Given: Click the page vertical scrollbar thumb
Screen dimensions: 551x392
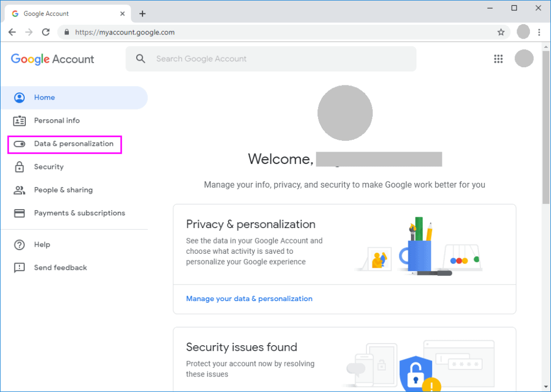Looking at the screenshot, I should click(546, 127).
